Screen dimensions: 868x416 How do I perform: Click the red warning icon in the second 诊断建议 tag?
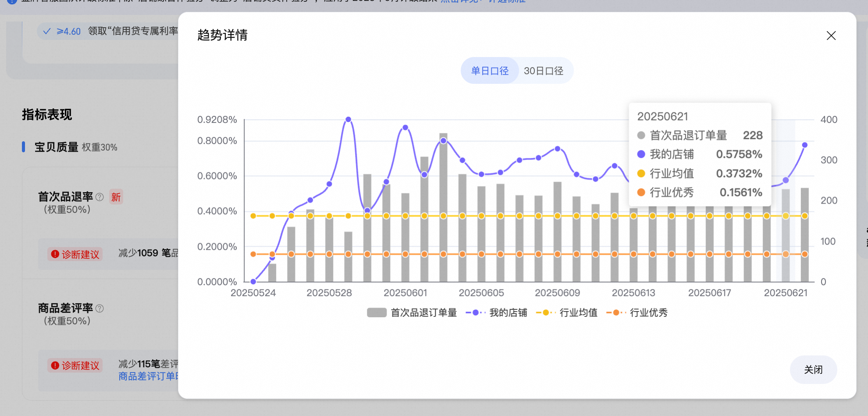coord(55,365)
